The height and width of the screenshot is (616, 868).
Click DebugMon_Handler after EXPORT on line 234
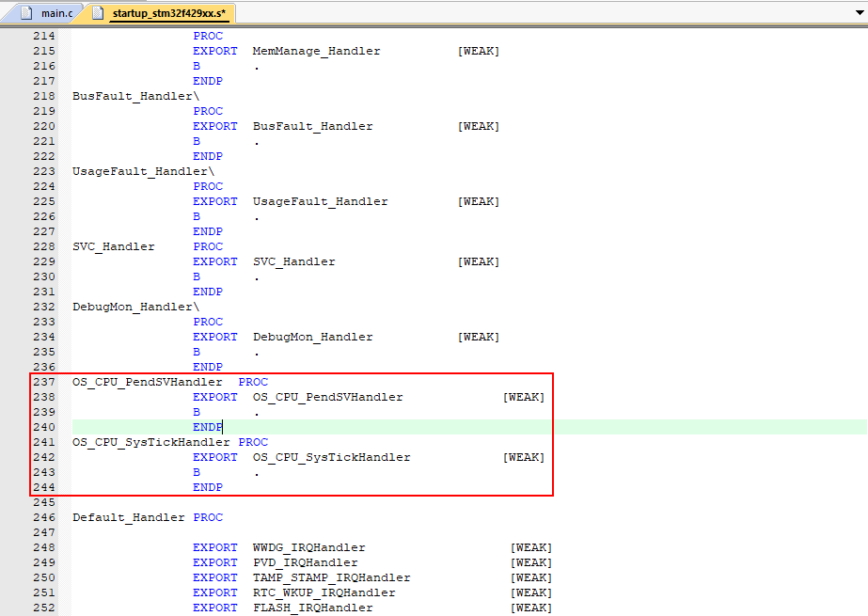click(313, 337)
